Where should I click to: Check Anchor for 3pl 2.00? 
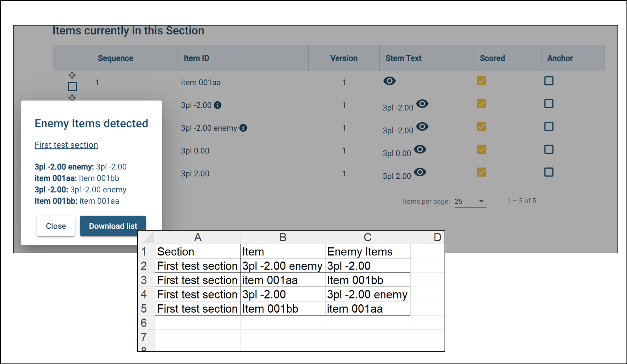coord(549,172)
